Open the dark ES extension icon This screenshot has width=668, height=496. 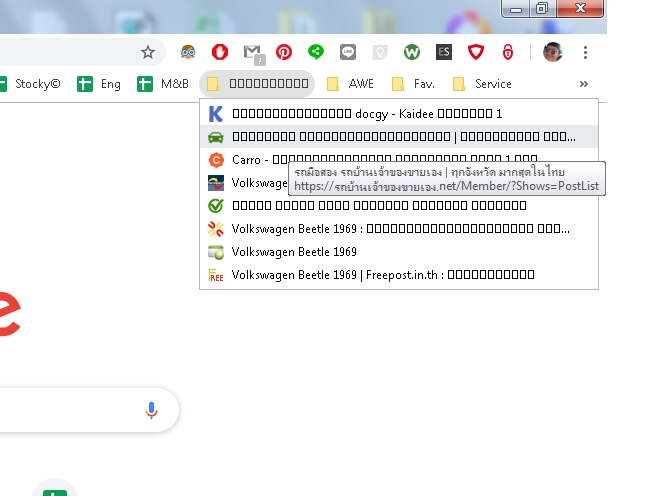pyautogui.click(x=443, y=52)
